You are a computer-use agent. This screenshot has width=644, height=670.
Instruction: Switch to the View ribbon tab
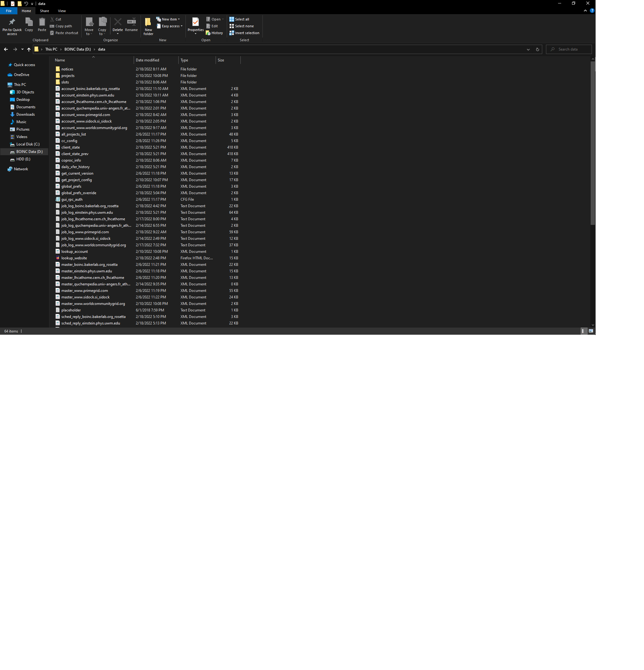point(62,11)
